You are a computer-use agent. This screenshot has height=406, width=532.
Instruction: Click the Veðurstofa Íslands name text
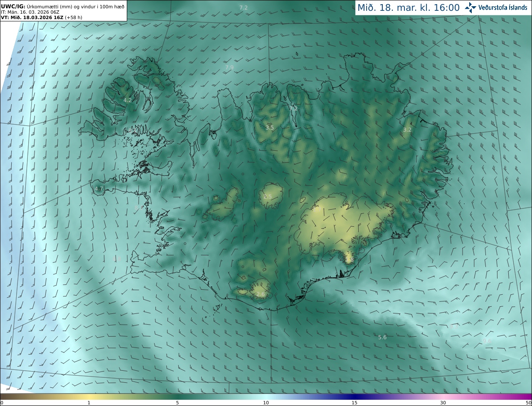[502, 7]
